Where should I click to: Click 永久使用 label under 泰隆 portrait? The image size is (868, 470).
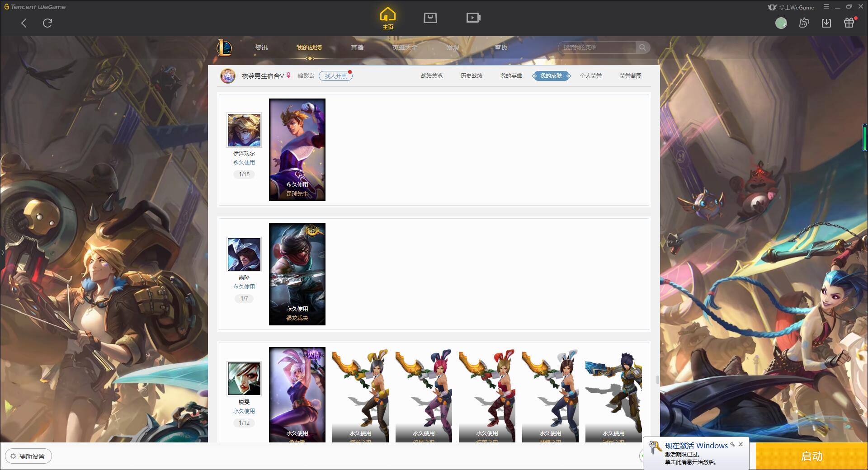[x=244, y=287]
